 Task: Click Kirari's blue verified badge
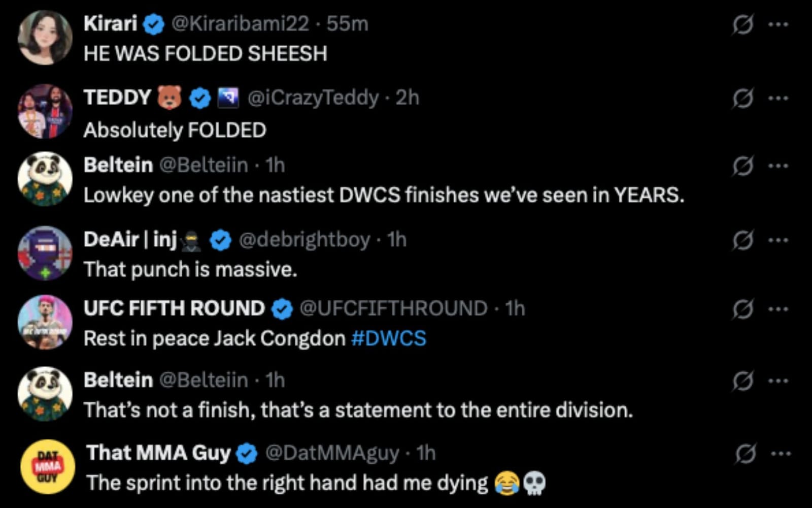click(x=153, y=22)
